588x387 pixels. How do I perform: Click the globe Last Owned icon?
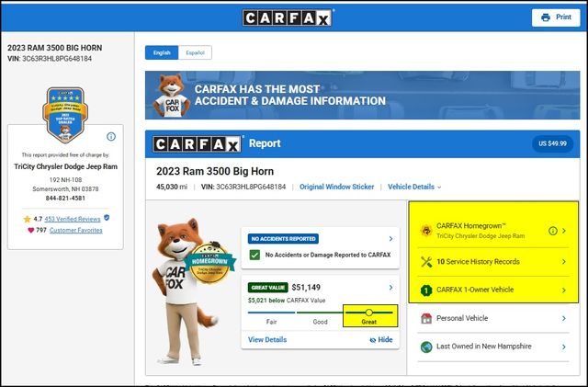(426, 347)
